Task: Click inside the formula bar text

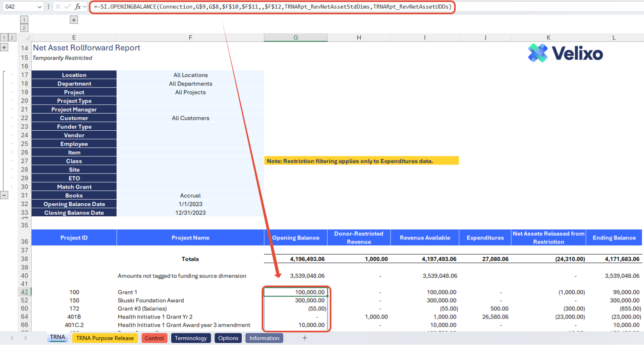Action: [x=272, y=7]
